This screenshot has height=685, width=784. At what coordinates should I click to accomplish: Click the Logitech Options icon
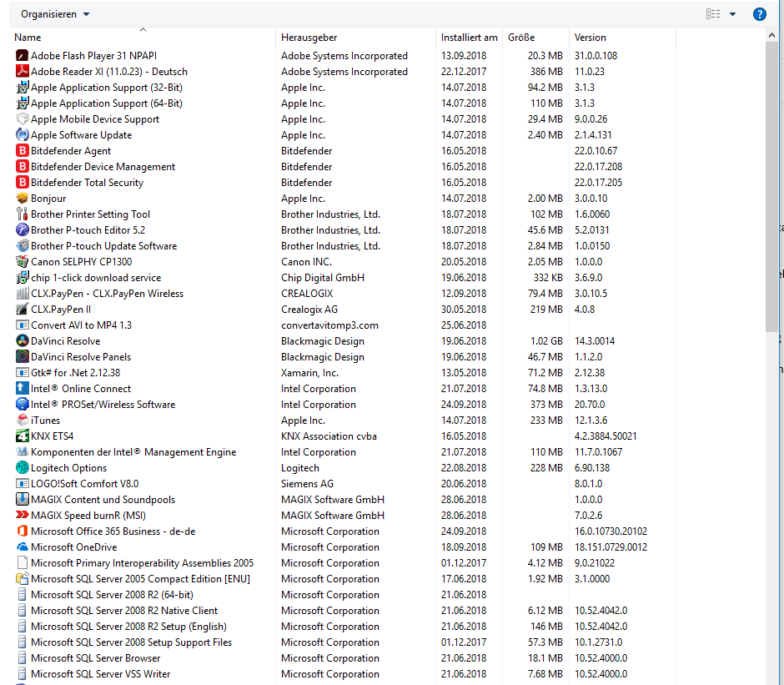click(x=22, y=467)
